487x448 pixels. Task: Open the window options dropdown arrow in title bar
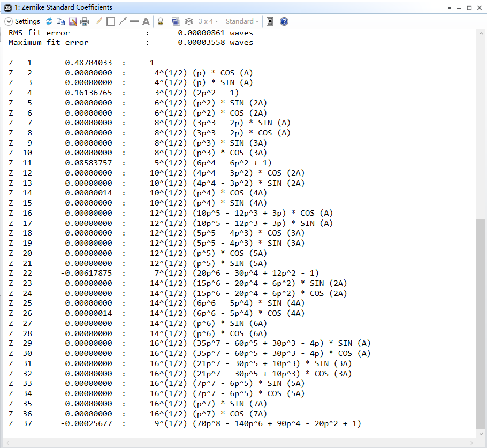pyautogui.click(x=450, y=8)
